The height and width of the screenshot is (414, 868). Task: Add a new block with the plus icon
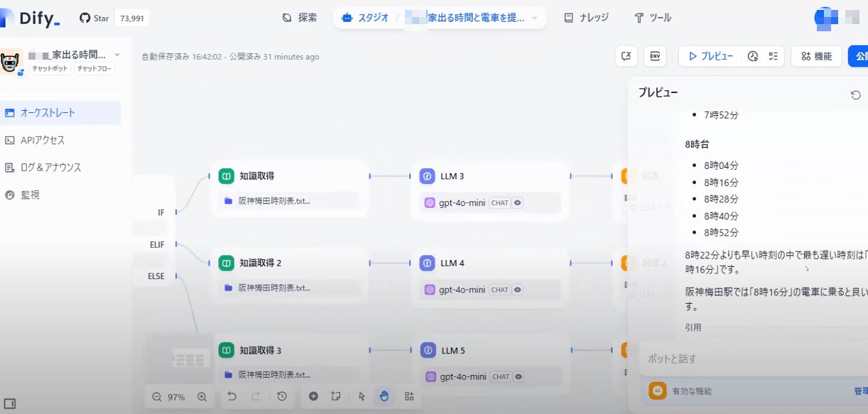tap(313, 396)
